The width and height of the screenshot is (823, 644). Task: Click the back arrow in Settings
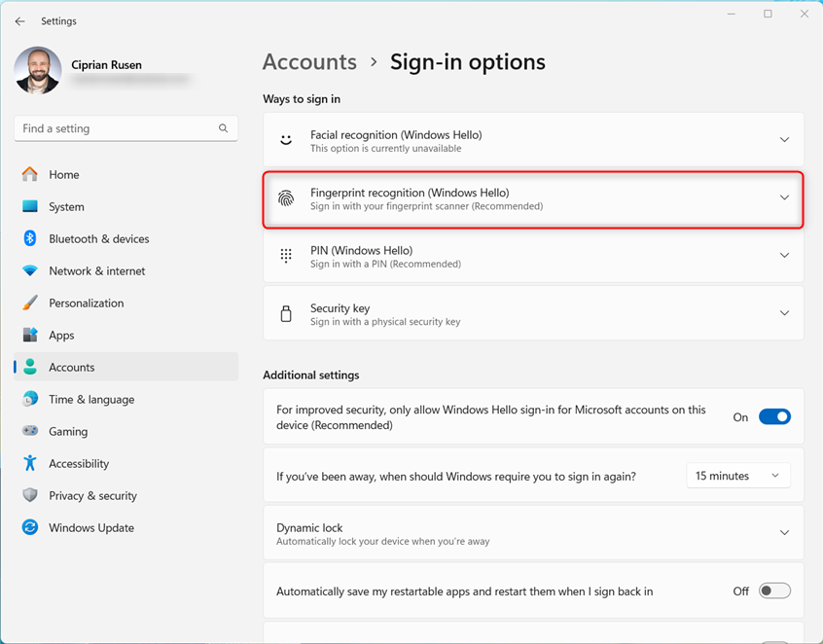[x=20, y=21]
